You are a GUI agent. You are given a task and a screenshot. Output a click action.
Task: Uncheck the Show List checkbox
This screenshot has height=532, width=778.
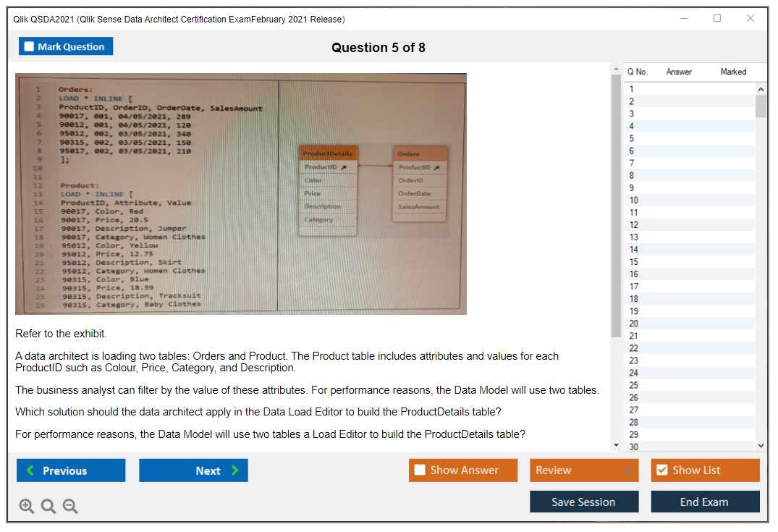661,470
